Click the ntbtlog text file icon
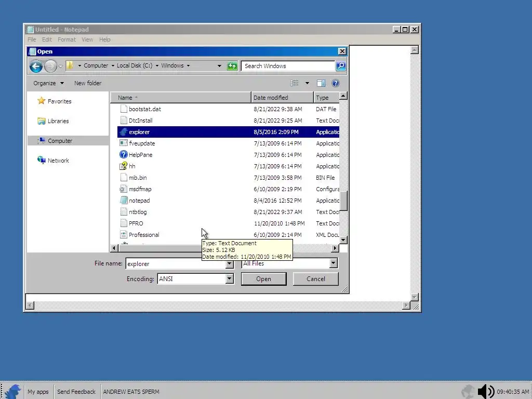 (124, 212)
